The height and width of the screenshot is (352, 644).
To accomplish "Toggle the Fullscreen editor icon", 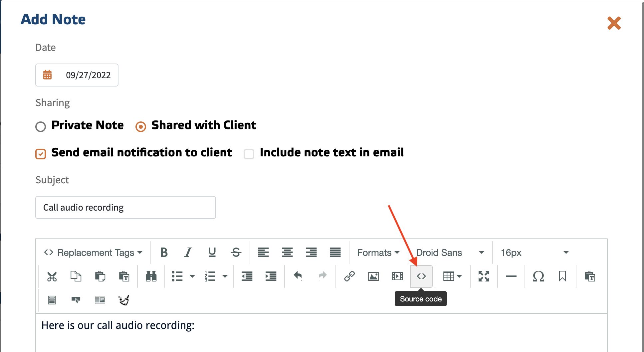I will click(x=484, y=276).
